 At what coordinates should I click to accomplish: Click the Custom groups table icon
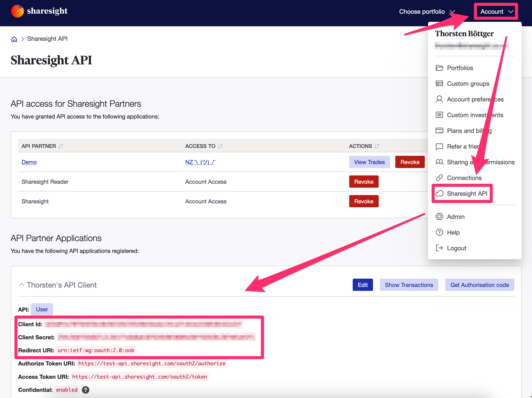pyautogui.click(x=439, y=84)
